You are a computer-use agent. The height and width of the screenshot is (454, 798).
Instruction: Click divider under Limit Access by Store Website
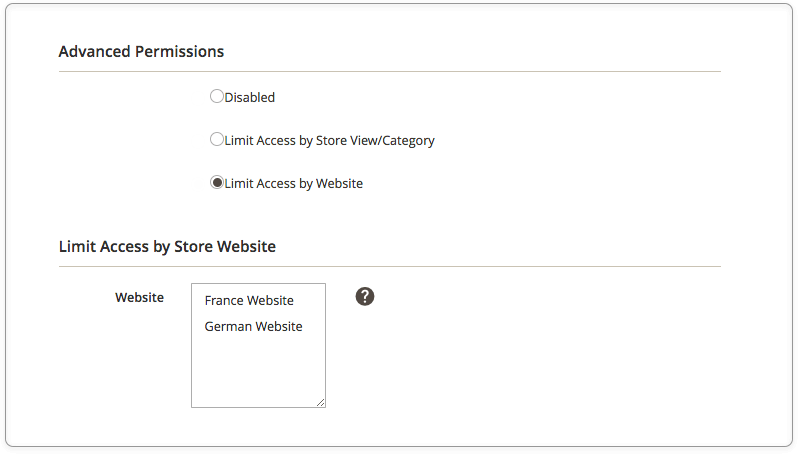[390, 266]
